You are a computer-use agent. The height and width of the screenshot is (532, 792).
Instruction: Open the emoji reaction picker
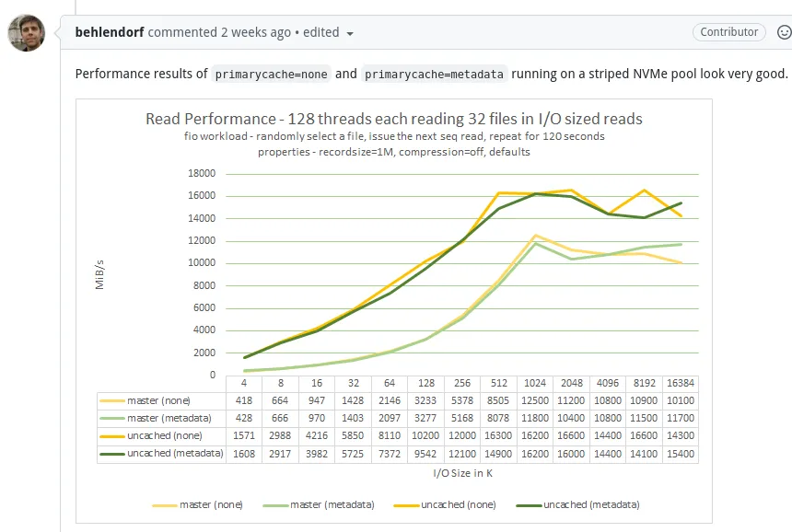tap(784, 32)
